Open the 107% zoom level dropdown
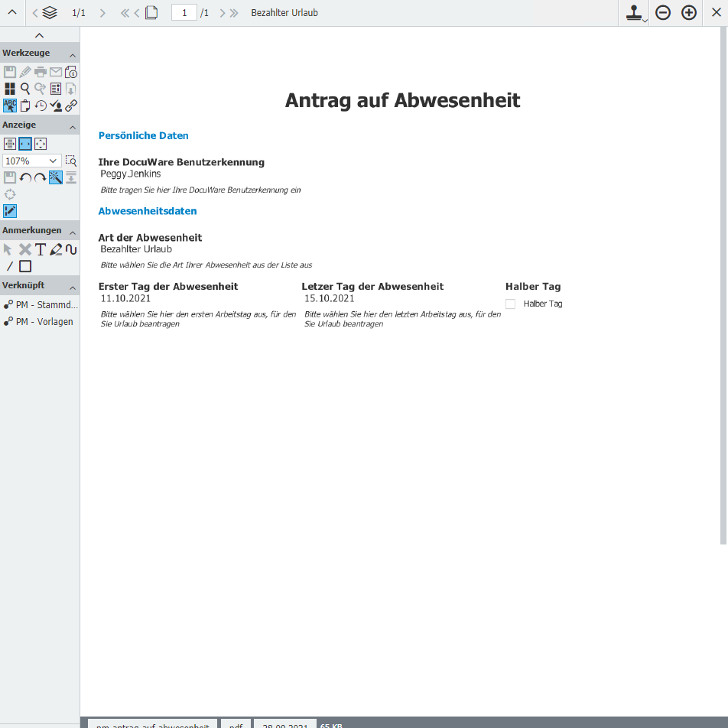The width and height of the screenshot is (728, 728). [32, 161]
